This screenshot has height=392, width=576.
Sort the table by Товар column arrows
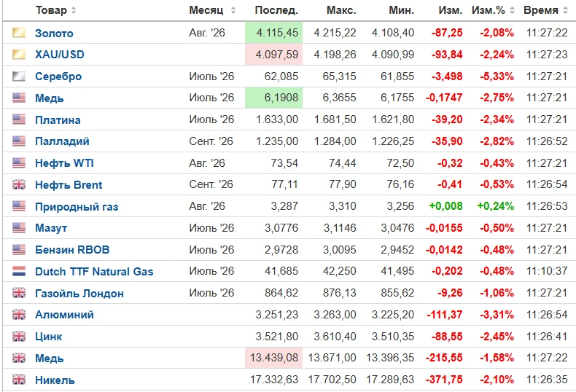point(74,10)
